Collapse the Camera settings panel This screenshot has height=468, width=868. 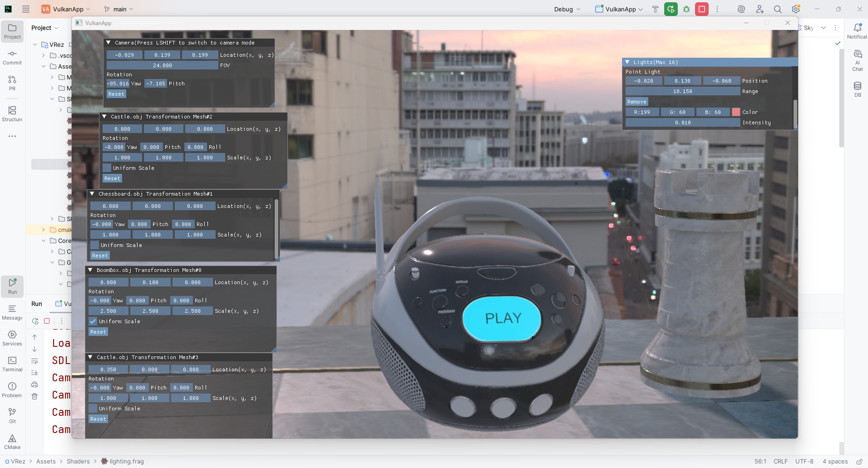click(108, 43)
